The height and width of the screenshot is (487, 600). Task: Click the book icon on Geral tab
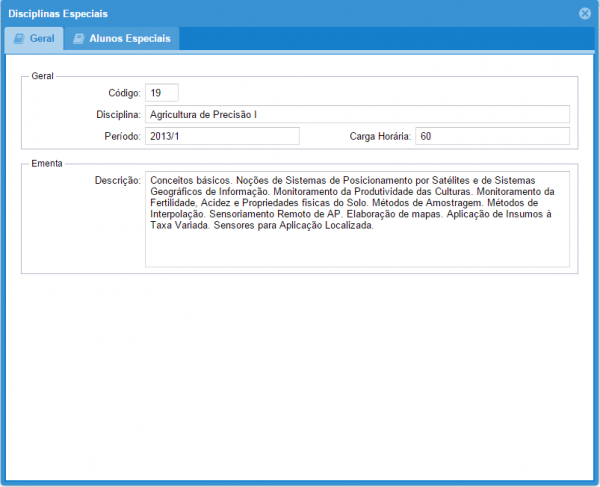coord(18,38)
